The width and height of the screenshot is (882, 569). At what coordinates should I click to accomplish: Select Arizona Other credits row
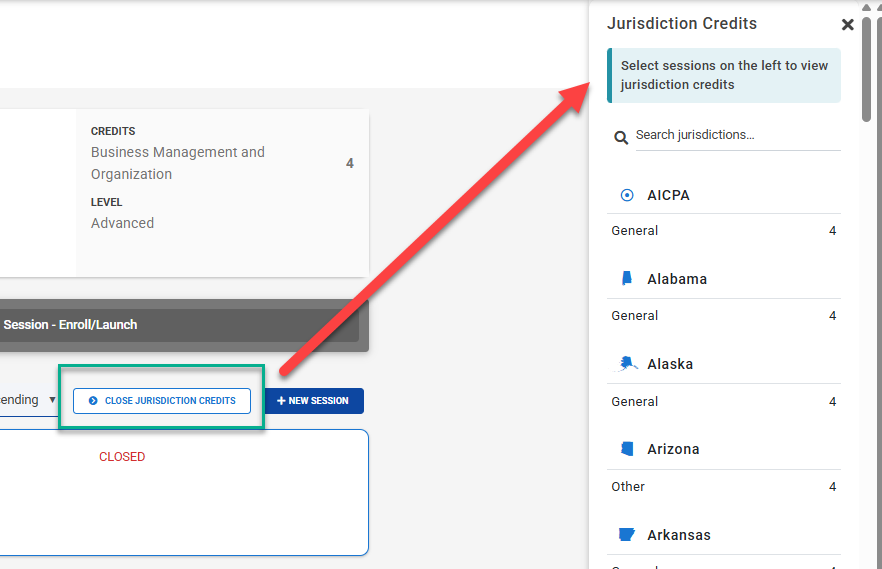tap(723, 487)
